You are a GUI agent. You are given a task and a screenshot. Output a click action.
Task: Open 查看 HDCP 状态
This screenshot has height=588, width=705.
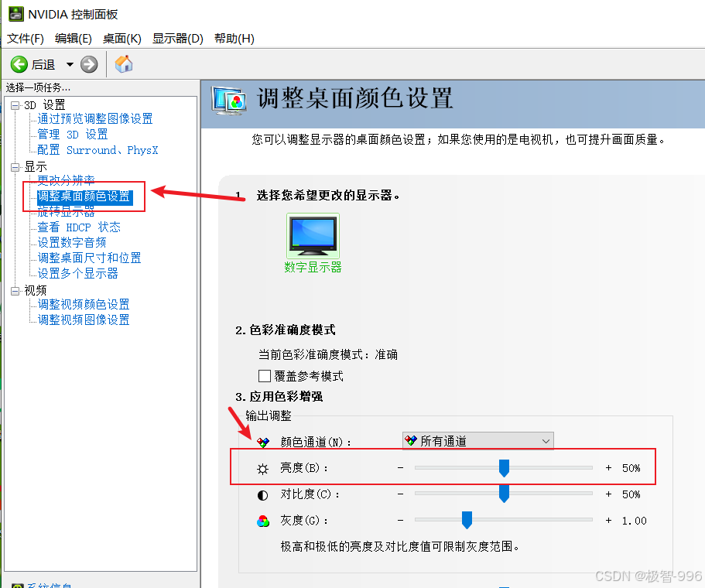79,227
